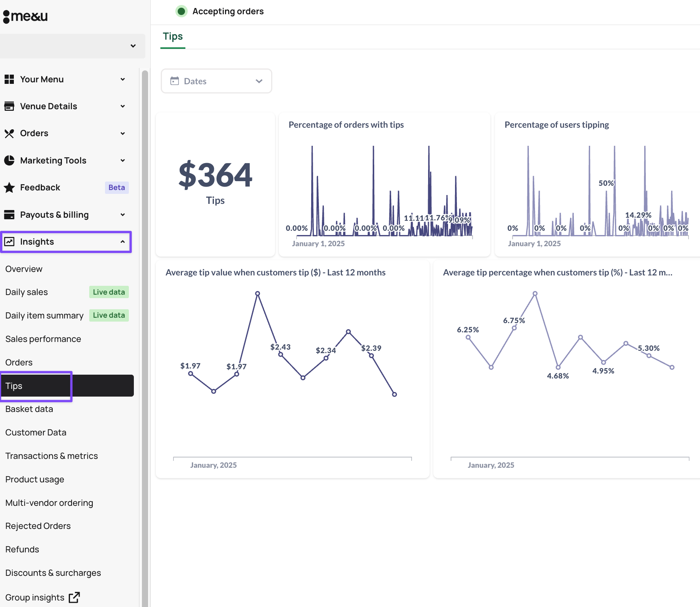Screen dimensions: 700x607
Task: Click the Group insights external link icon
Action: (x=74, y=597)
